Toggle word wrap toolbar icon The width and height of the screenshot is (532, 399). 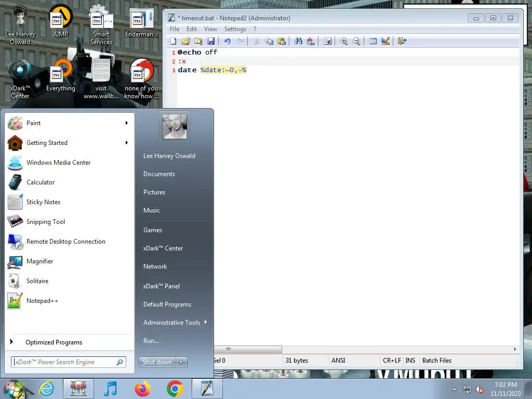click(x=327, y=41)
